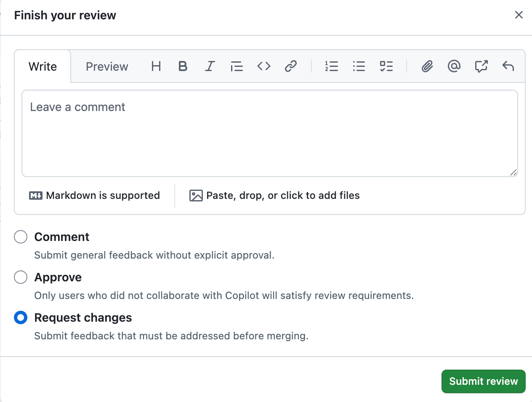Apply italic formatting to text

(x=210, y=66)
